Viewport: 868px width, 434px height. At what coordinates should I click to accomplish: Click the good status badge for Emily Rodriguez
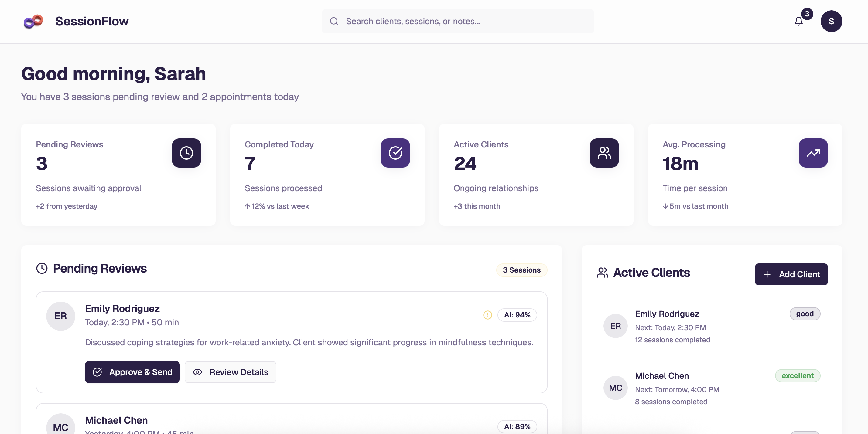[805, 314]
